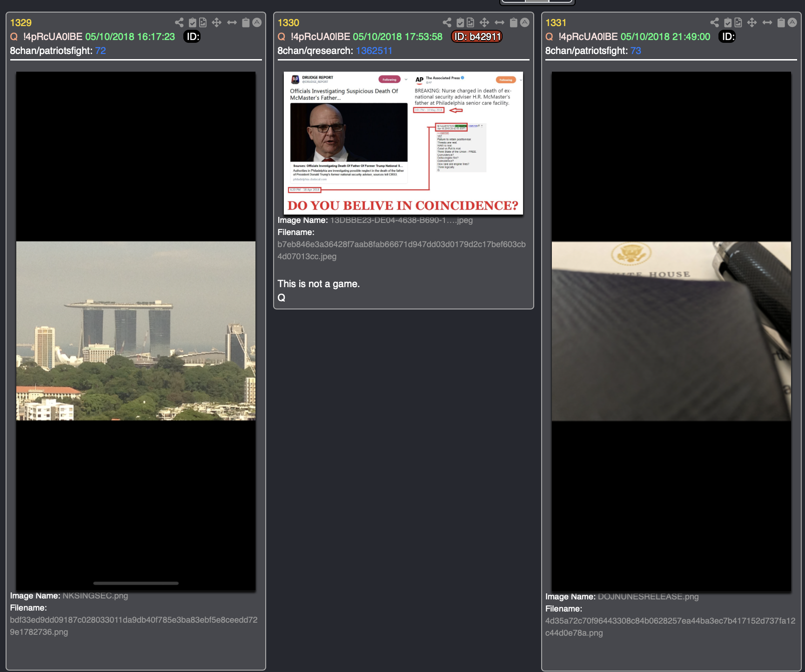Click four-way move icon on post 1330

click(484, 22)
